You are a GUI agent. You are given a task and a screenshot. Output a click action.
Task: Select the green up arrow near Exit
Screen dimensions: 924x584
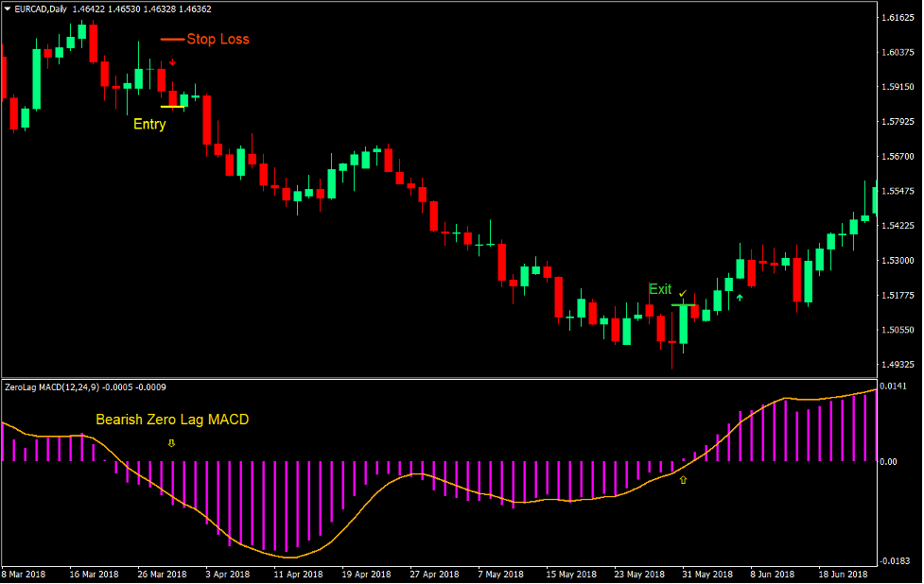pos(740,297)
